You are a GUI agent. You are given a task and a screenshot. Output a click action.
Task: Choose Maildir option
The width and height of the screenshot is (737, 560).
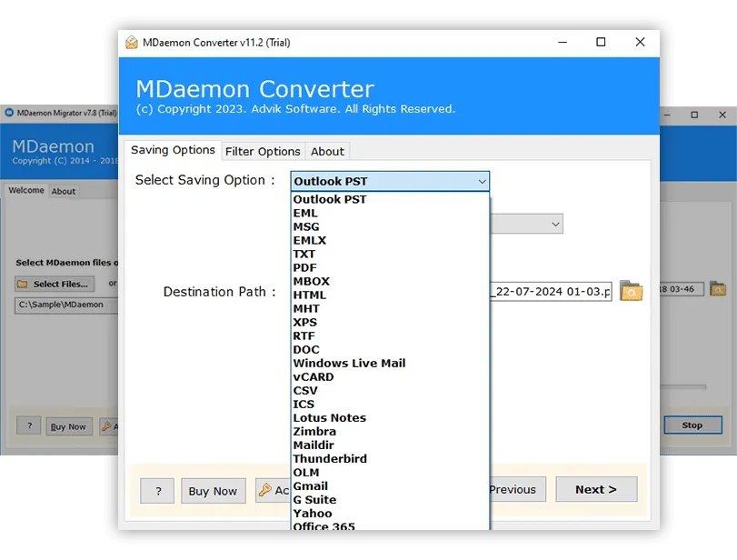[390, 445]
